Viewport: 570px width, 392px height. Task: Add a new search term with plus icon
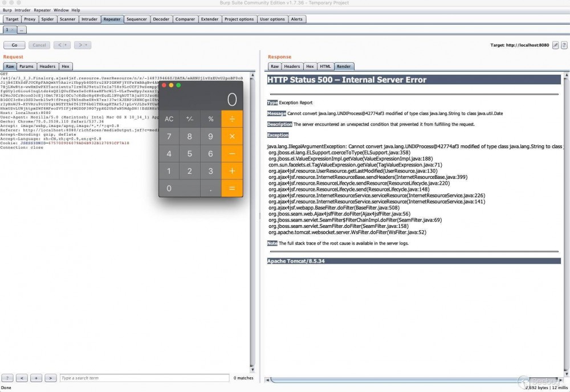click(36, 378)
